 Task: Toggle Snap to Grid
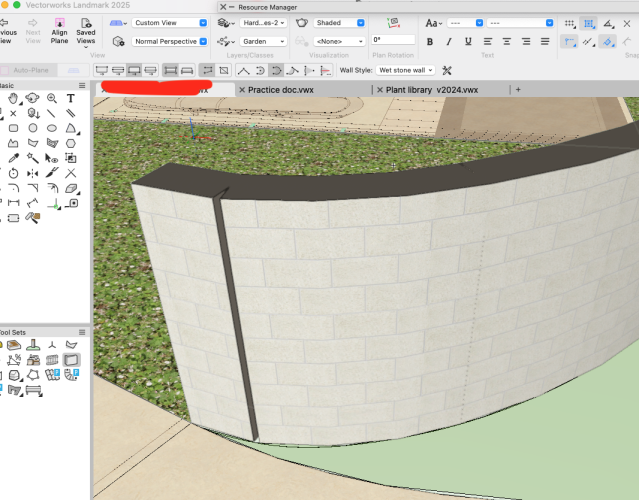[x=569, y=22]
